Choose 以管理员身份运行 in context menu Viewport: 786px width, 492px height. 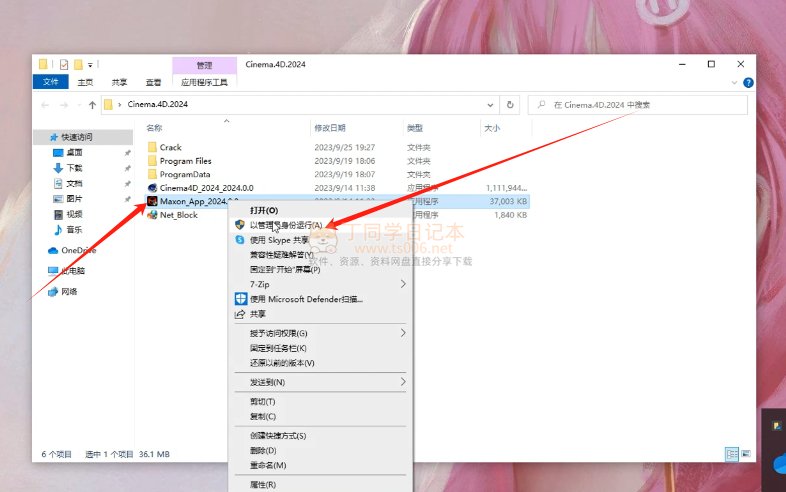tap(286, 225)
